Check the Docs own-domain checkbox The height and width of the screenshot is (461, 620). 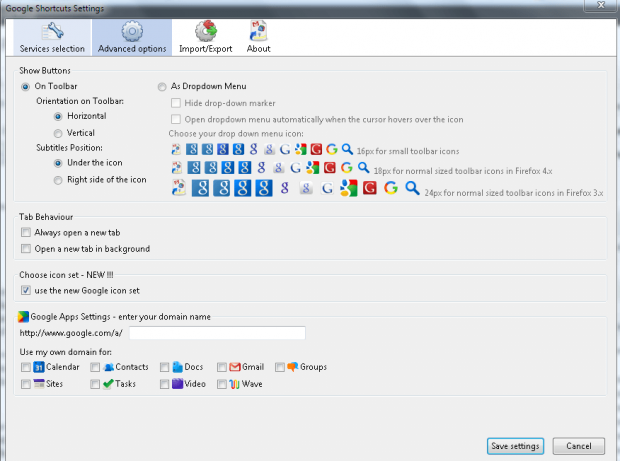click(x=164, y=367)
